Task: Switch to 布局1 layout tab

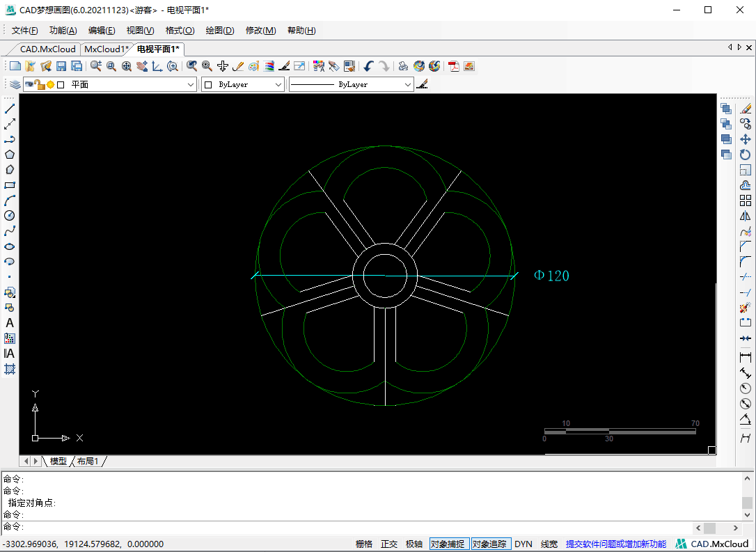Action: coord(88,462)
